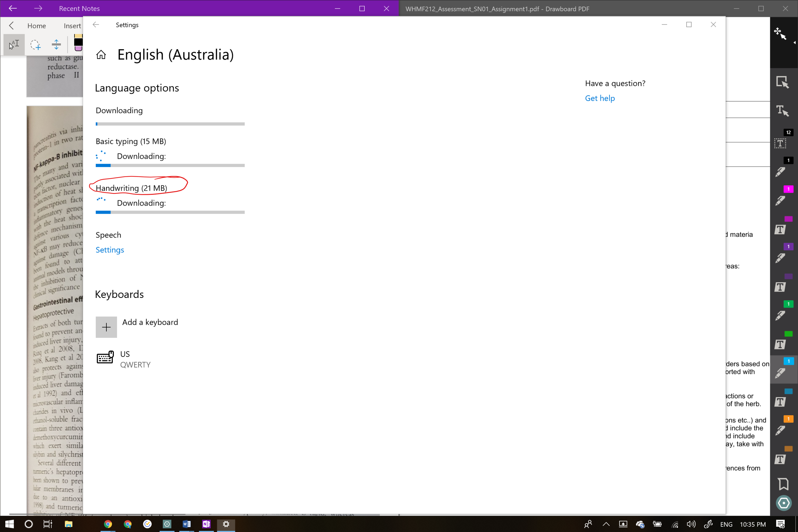The width and height of the screenshot is (798, 532).
Task: Choose the magenta pen tool in Drawboard
Action: click(x=781, y=200)
